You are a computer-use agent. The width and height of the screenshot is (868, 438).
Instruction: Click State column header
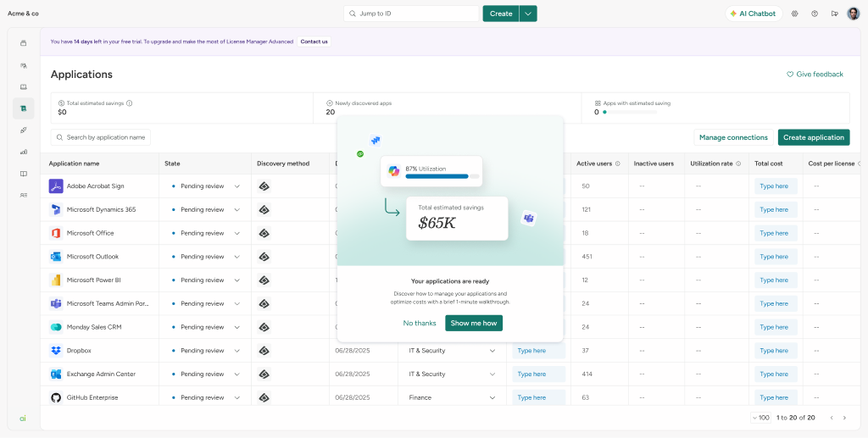click(172, 164)
